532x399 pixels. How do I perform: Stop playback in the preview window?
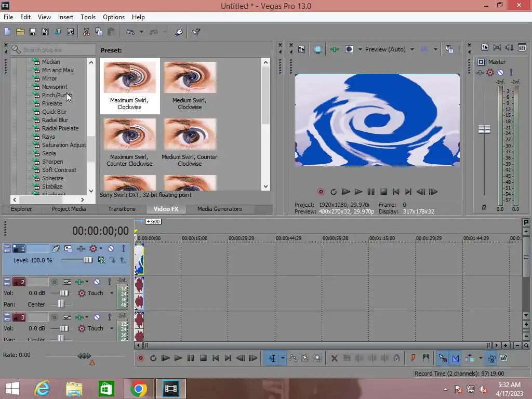[383, 192]
